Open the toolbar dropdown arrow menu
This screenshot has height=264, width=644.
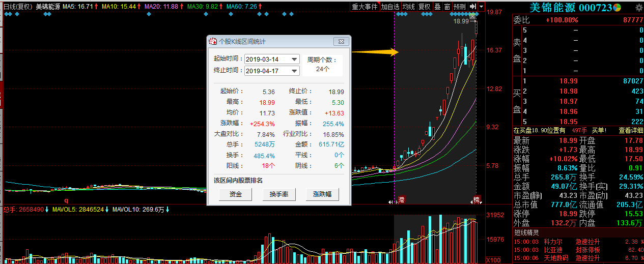point(481,7)
